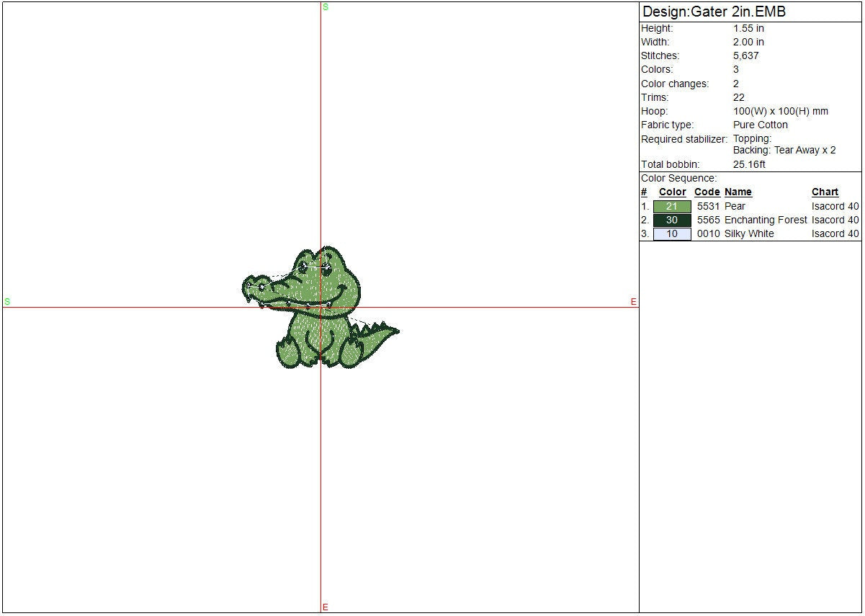This screenshot has height=616, width=865.
Task: Click the red E marker on right edge
Action: point(634,302)
